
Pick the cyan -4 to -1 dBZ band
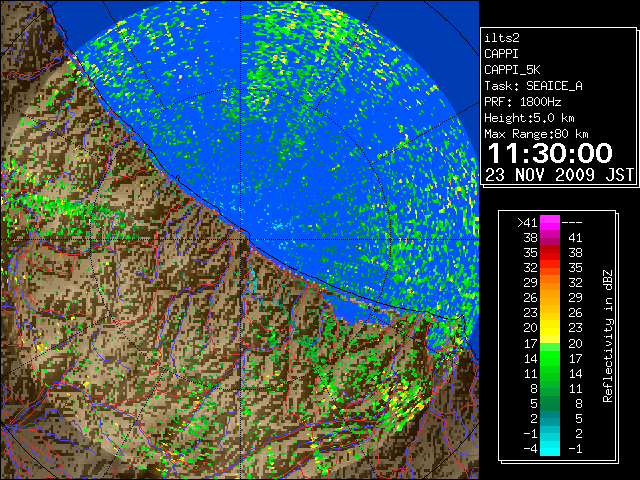click(550, 448)
